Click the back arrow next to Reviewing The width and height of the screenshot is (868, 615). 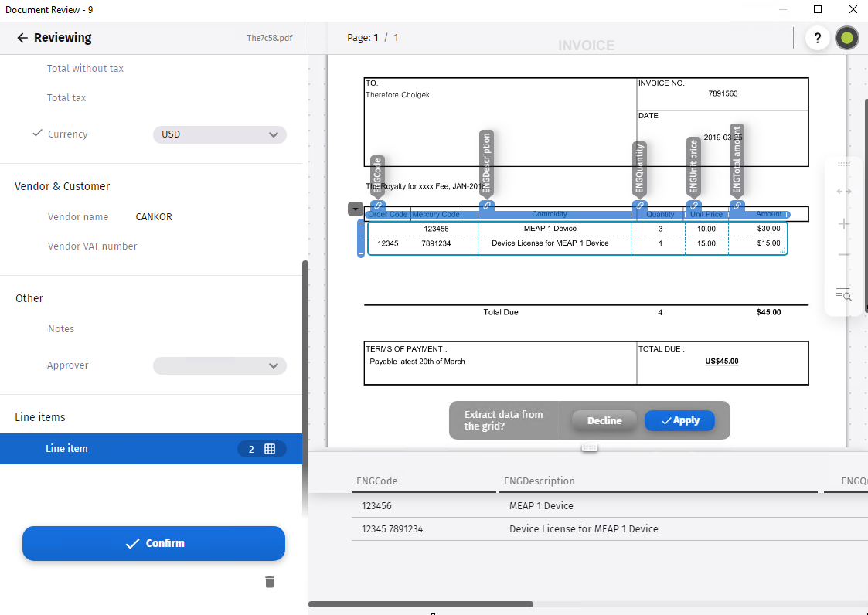22,38
